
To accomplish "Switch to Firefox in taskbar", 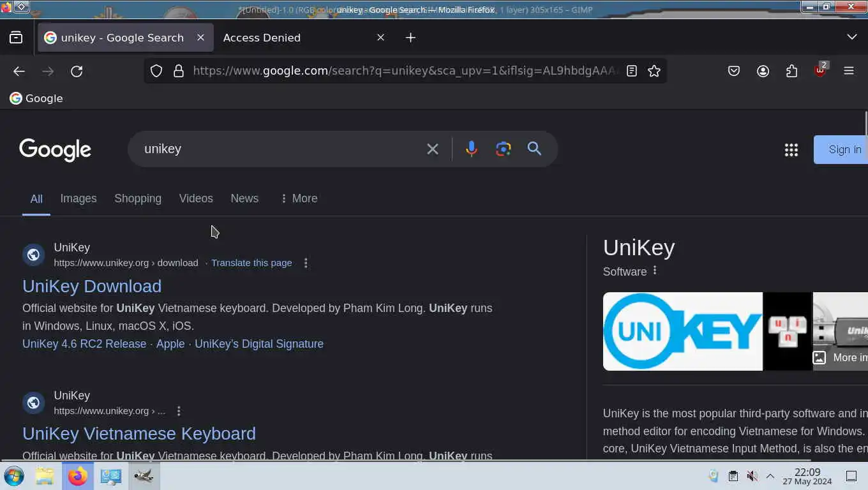I will coord(78,476).
